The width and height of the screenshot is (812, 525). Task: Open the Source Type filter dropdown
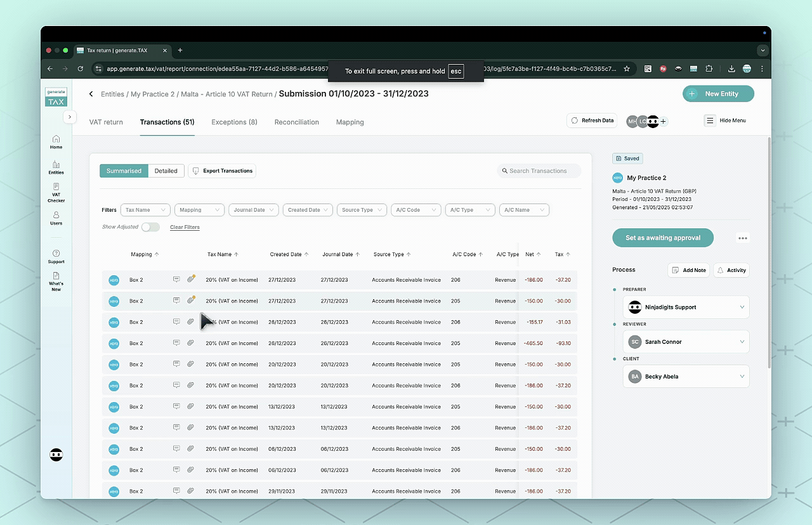[x=362, y=210]
